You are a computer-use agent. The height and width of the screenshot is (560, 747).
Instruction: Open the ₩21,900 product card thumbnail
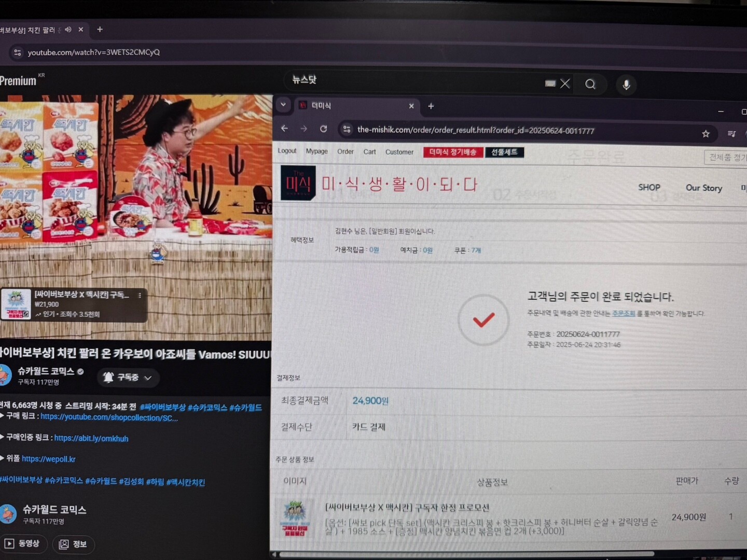coord(16,304)
